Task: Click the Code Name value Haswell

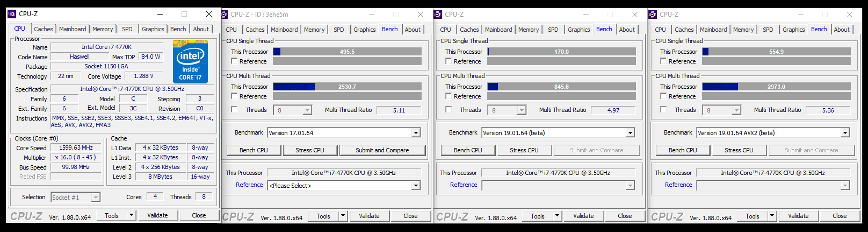Action: pyautogui.click(x=79, y=57)
